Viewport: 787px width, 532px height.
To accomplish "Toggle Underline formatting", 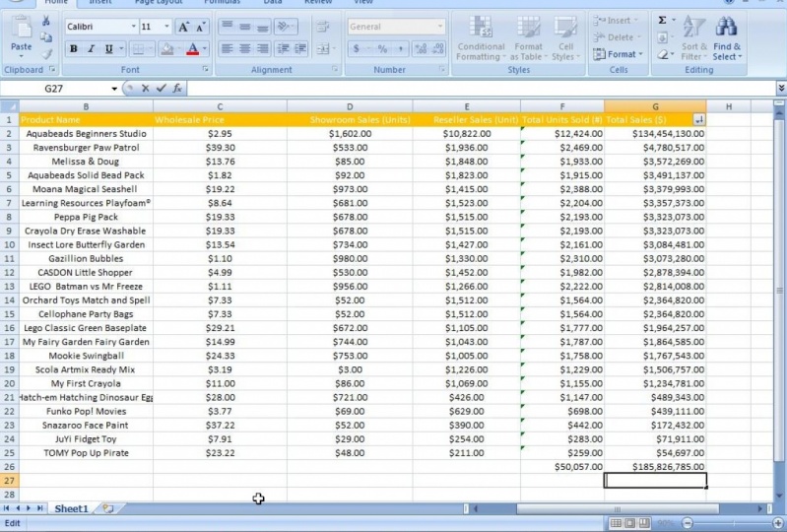I will (x=108, y=48).
